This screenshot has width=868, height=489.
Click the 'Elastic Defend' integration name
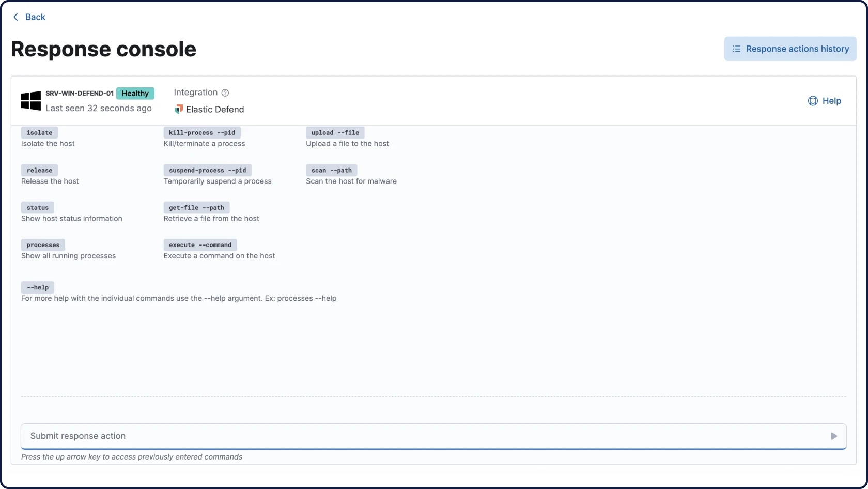215,110
